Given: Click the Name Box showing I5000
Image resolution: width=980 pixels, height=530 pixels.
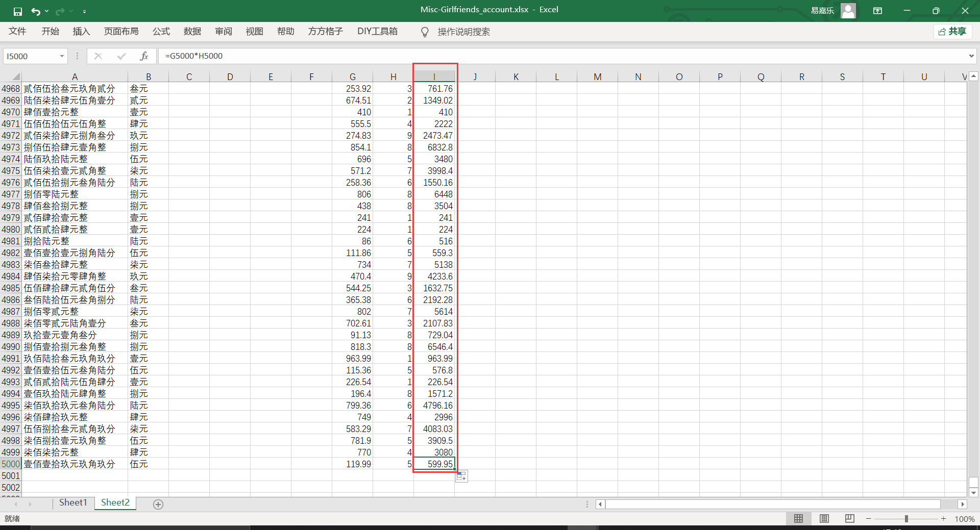Looking at the screenshot, I should point(30,56).
